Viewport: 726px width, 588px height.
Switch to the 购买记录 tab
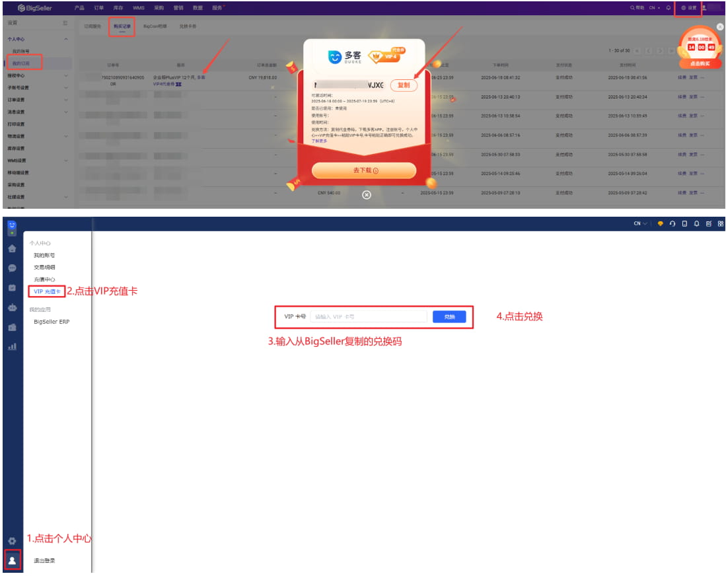pos(122,26)
